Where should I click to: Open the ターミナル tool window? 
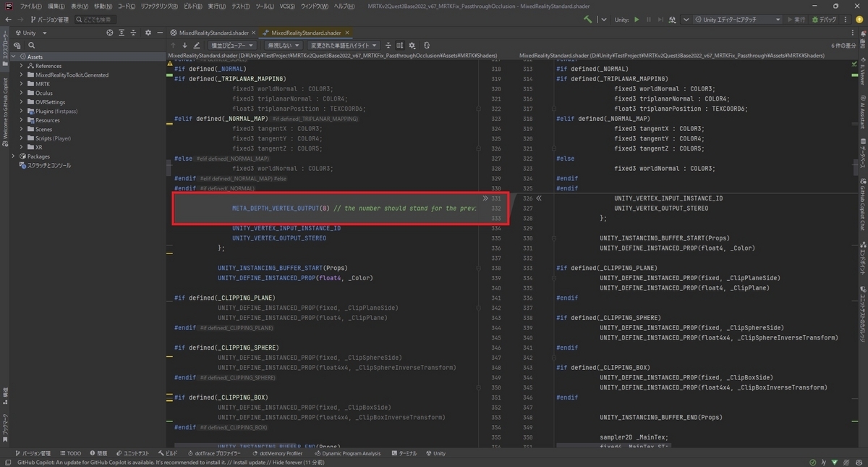tap(404, 453)
